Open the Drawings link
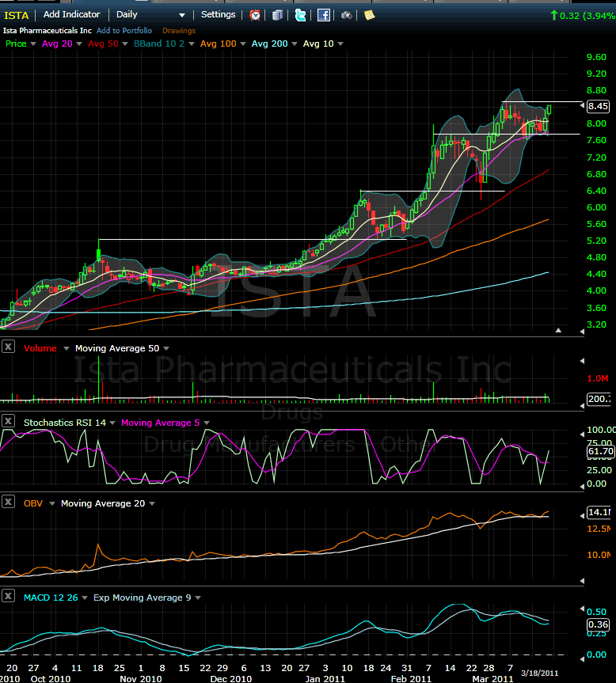 [179, 31]
